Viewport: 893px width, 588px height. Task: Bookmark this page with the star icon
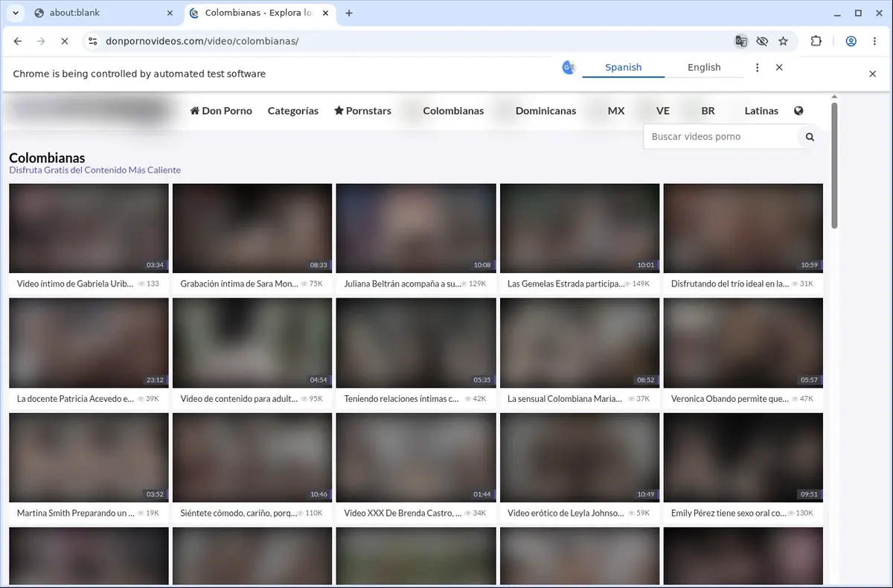click(783, 41)
